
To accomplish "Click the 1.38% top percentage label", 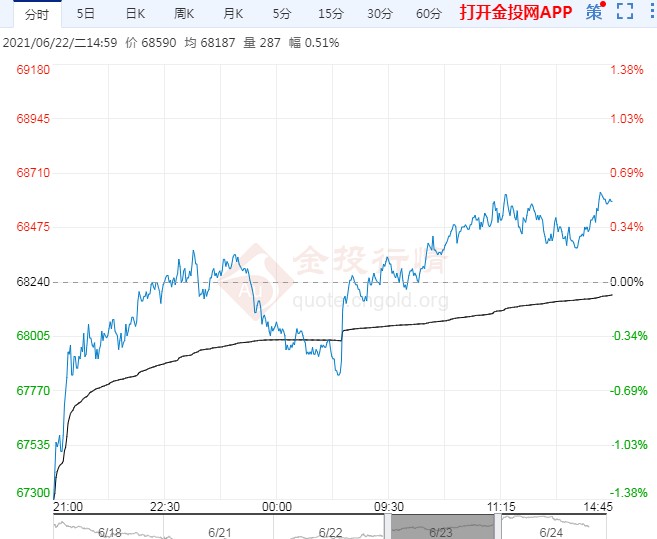I will click(x=626, y=70).
